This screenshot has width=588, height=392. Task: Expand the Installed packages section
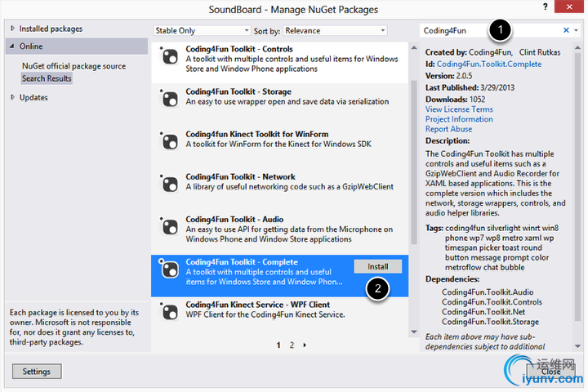click(13, 29)
